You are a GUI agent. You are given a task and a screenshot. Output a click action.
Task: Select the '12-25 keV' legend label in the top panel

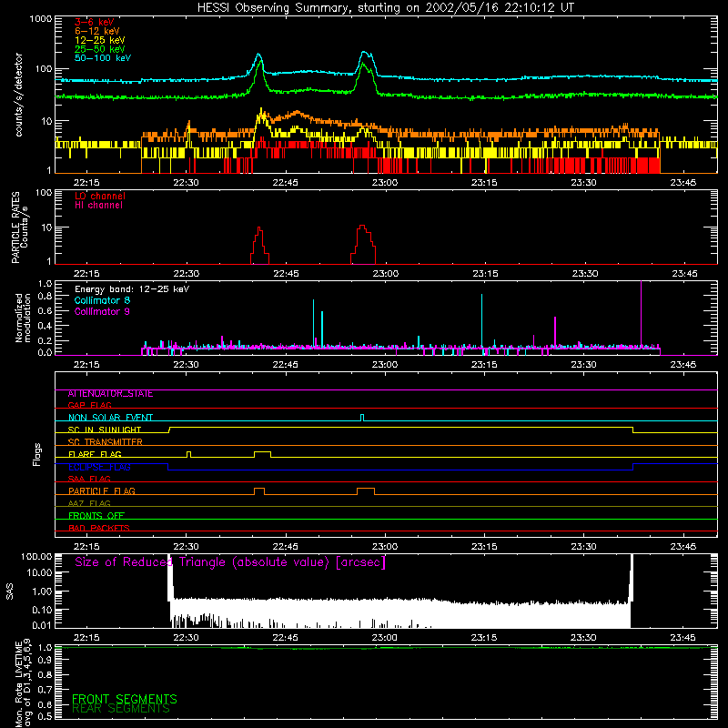(99, 40)
